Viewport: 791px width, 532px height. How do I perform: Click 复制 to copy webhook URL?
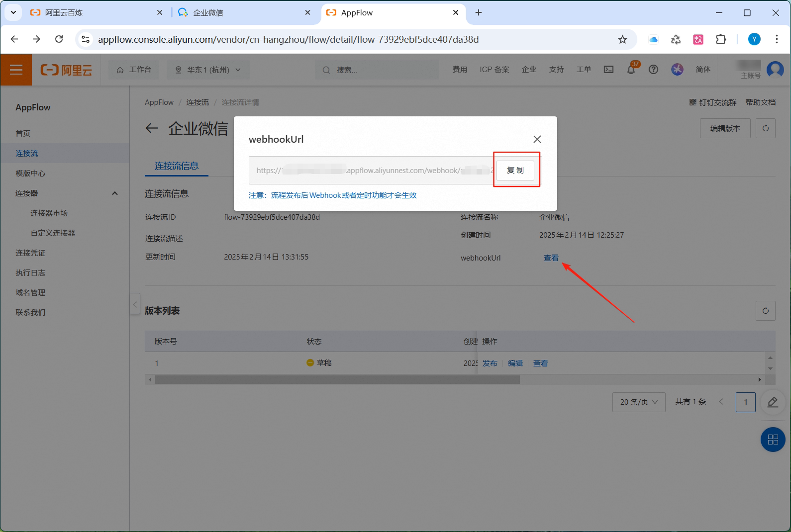click(x=515, y=170)
